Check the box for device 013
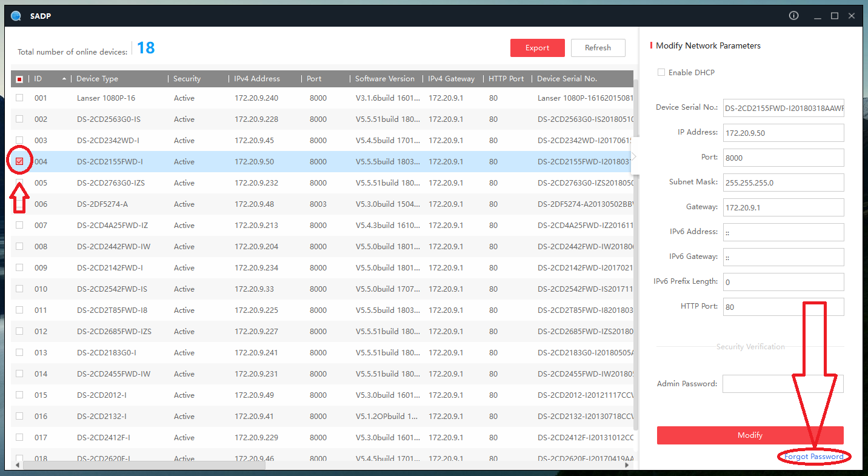The height and width of the screenshot is (476, 868). [19, 352]
